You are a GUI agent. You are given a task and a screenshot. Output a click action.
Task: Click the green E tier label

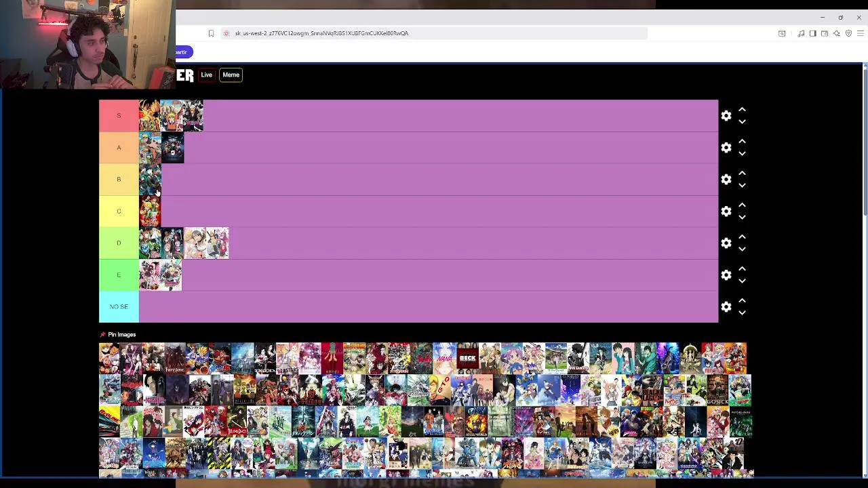click(x=119, y=275)
